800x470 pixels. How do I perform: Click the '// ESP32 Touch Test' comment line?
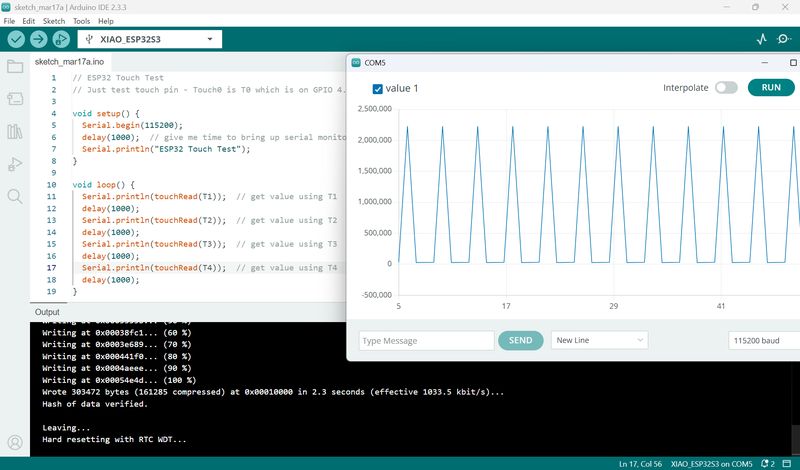click(x=118, y=78)
